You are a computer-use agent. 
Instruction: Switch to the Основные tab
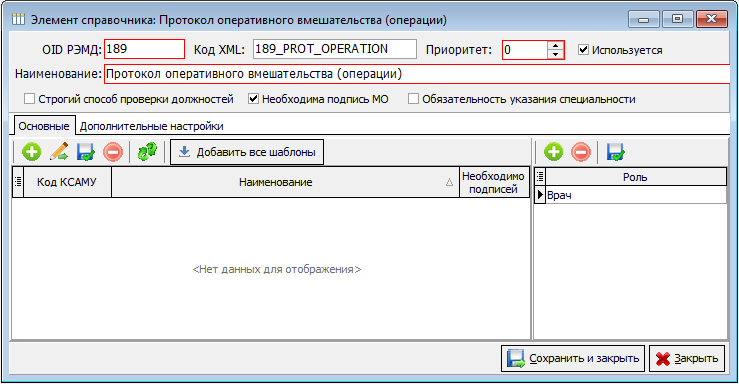tap(44, 126)
